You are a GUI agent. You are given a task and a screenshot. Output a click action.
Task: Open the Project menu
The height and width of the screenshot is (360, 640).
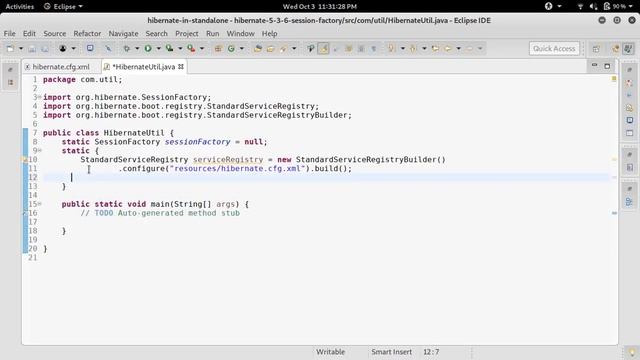(x=187, y=33)
